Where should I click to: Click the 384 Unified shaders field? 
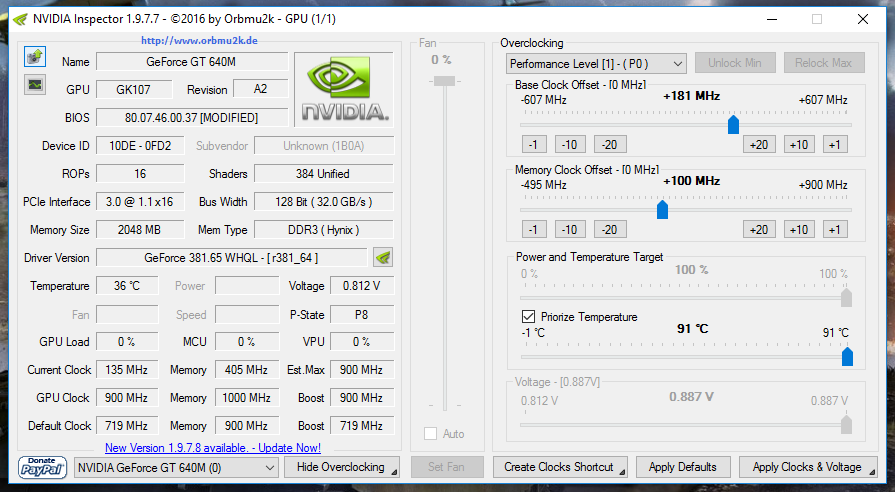click(x=324, y=174)
